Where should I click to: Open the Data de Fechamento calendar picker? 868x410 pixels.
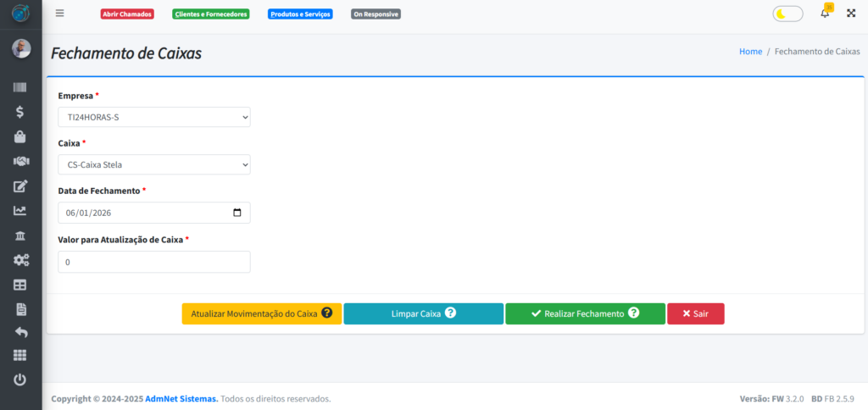(x=236, y=213)
